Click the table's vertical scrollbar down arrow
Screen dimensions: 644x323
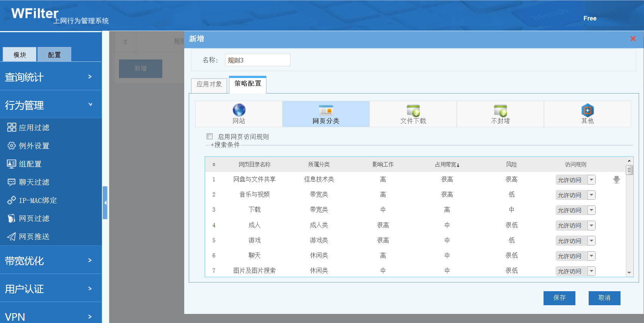click(629, 273)
